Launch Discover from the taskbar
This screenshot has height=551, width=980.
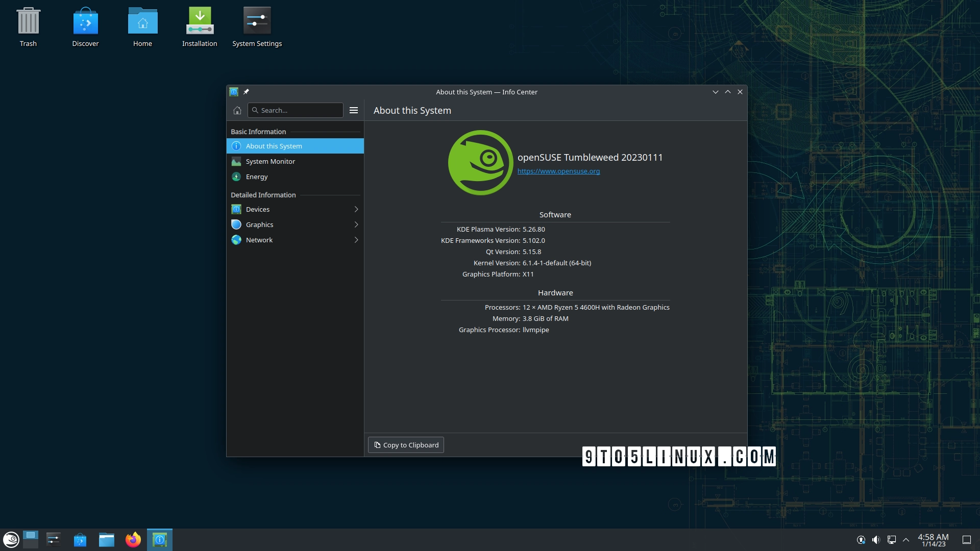pyautogui.click(x=80, y=539)
